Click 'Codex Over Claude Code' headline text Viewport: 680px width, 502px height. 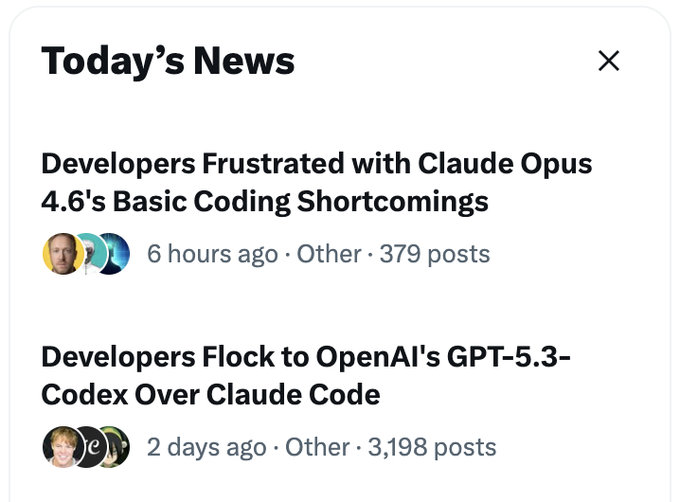[x=211, y=394]
